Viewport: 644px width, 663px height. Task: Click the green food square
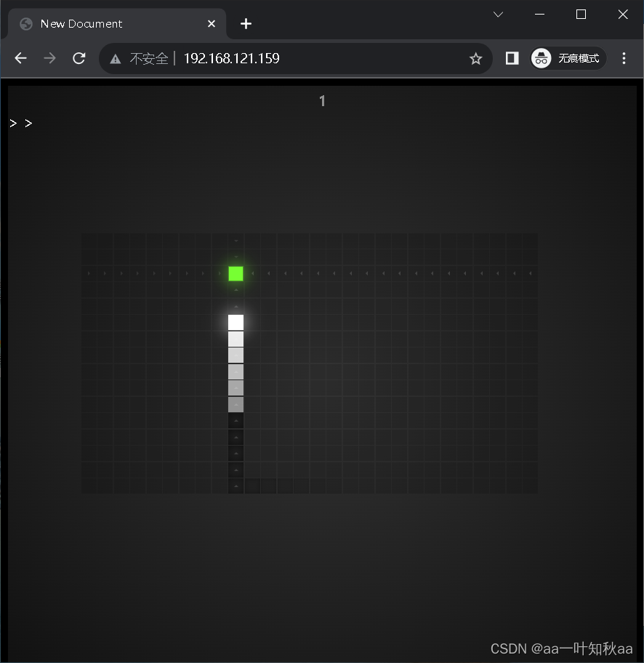(x=236, y=273)
